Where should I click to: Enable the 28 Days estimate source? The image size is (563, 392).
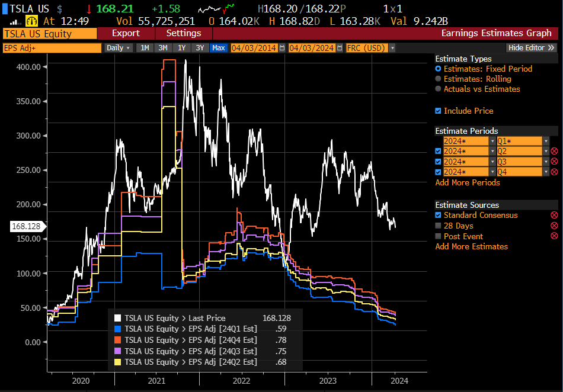coord(438,226)
